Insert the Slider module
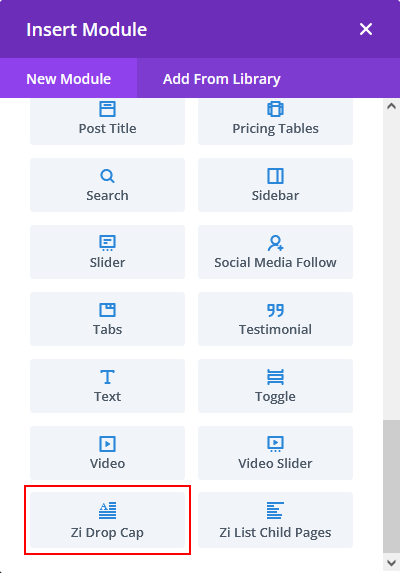The height and width of the screenshot is (573, 400). click(107, 252)
